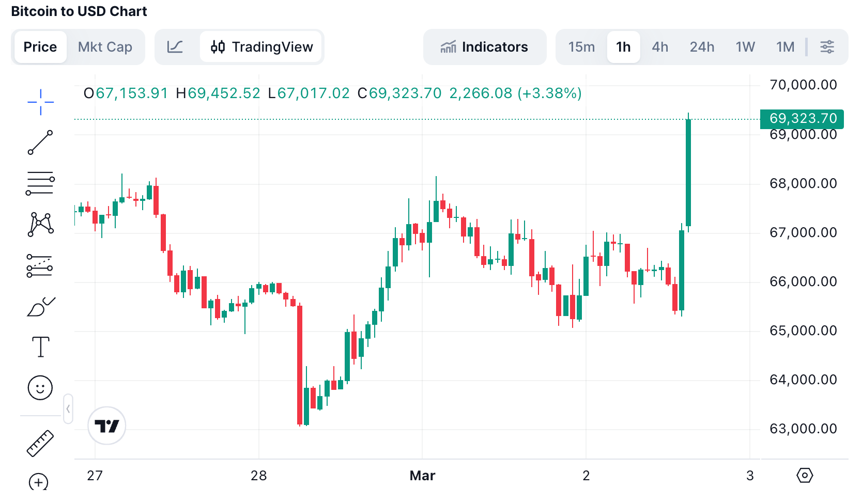Select the TradingView chart mode
Screen dimensions: 862x504
pos(261,47)
